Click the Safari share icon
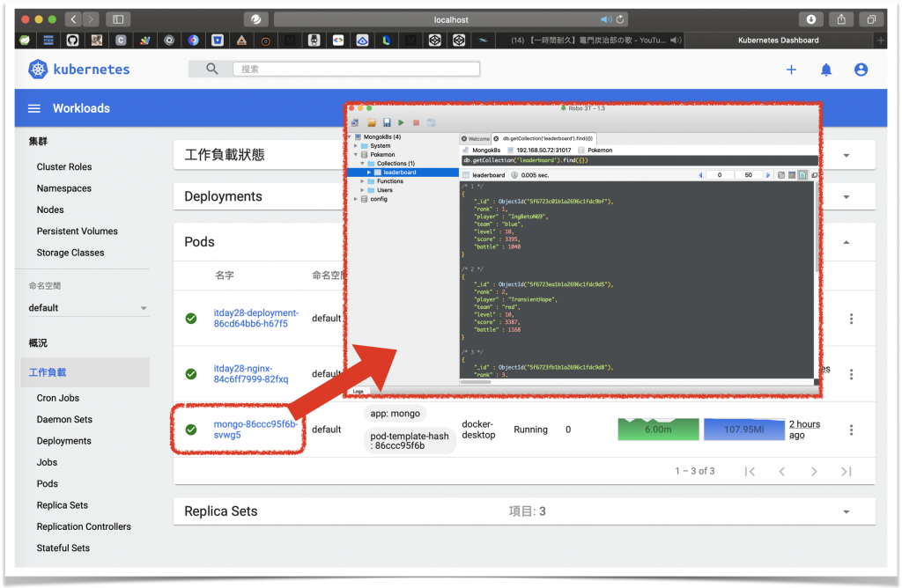The image size is (902, 588). tap(841, 19)
